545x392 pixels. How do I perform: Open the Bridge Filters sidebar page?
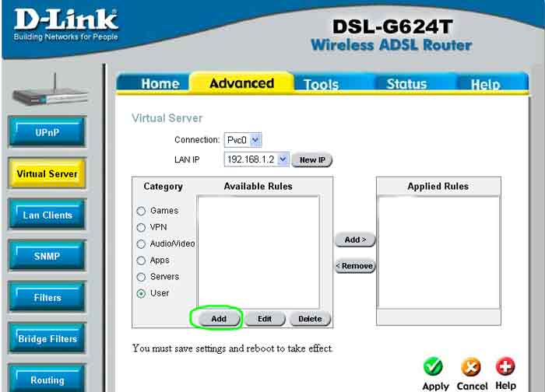[47, 339]
